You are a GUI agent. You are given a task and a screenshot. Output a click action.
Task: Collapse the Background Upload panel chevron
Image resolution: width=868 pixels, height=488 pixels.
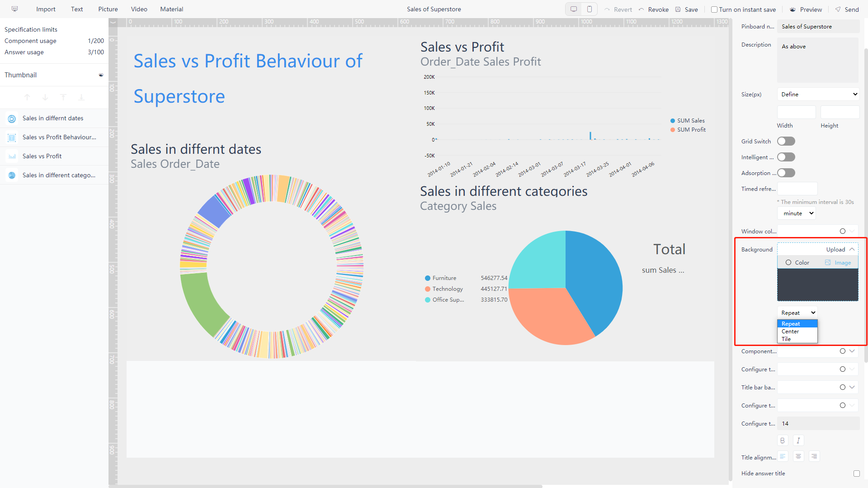click(x=852, y=249)
